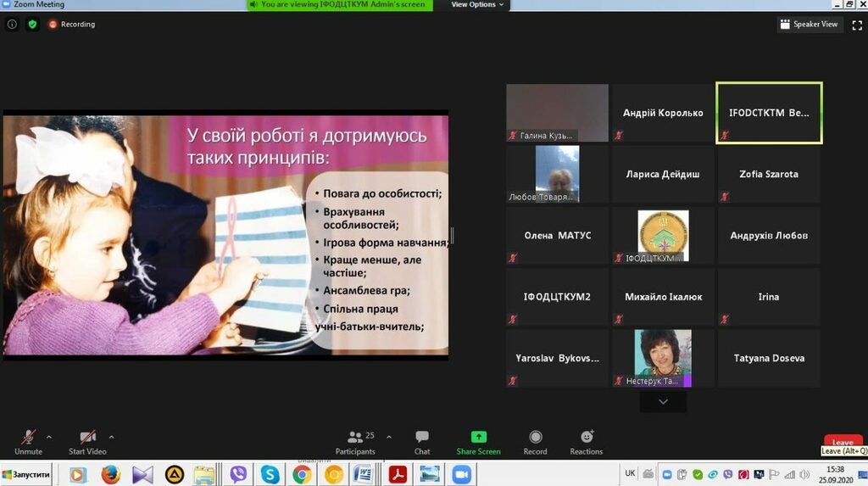Enter full screen mode icon
The image size is (868, 486).
[x=856, y=25]
